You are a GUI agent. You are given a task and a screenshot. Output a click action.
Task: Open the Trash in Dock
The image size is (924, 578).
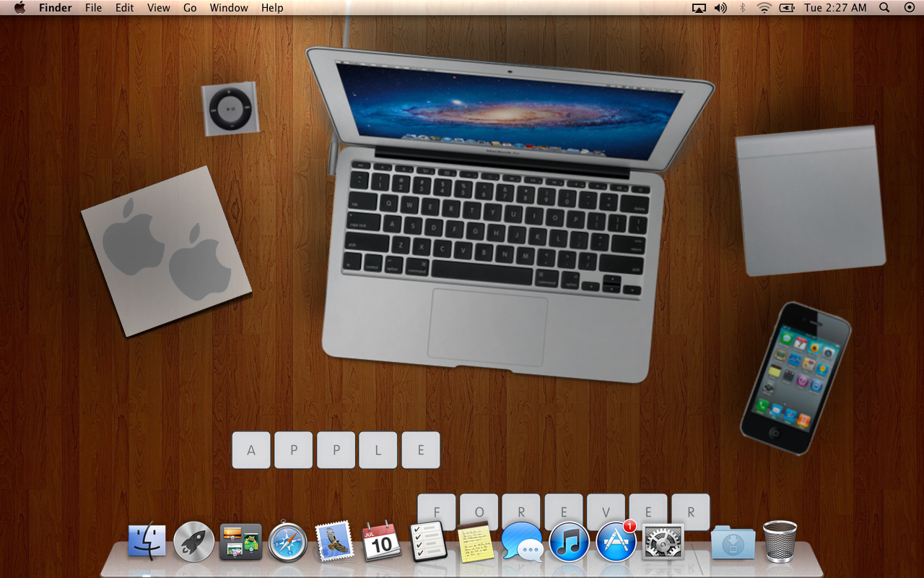[780, 541]
